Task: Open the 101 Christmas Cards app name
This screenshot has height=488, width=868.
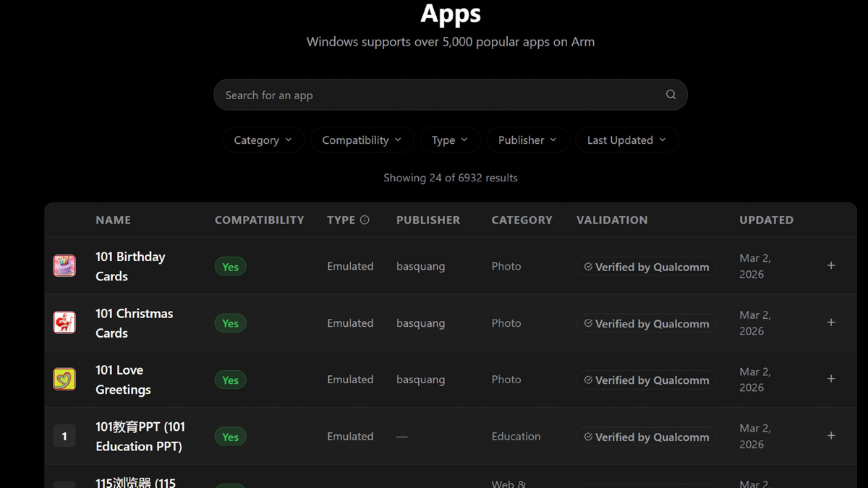Action: (x=134, y=323)
